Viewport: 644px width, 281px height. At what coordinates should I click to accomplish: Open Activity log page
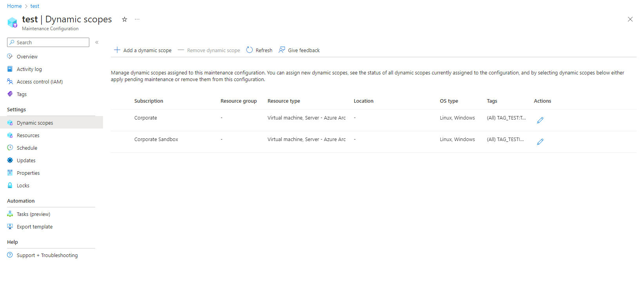pyautogui.click(x=29, y=69)
